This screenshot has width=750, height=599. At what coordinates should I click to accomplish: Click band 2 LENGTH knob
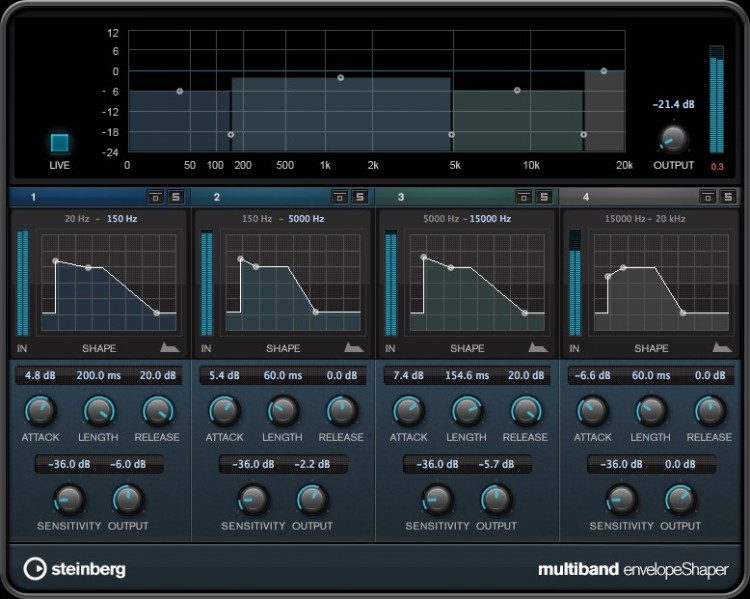[283, 411]
